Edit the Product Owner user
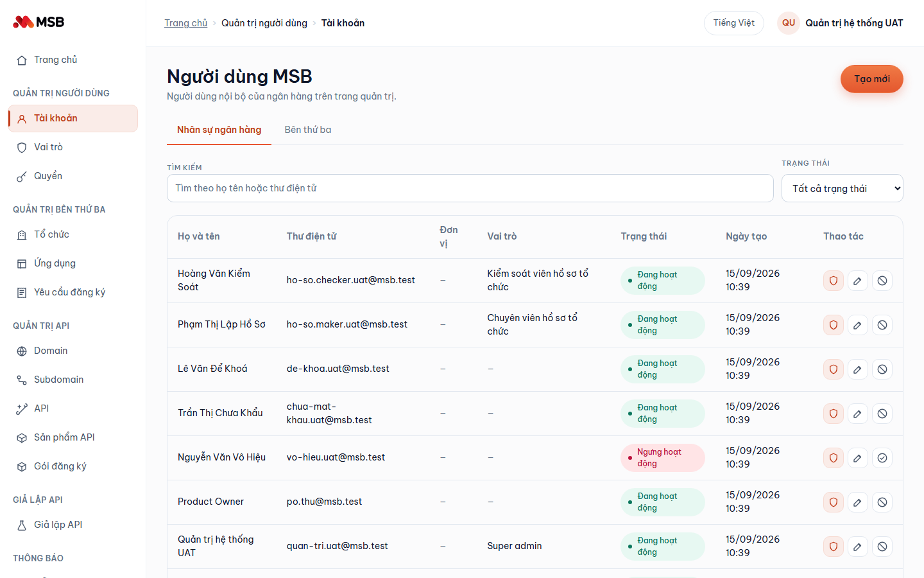The width and height of the screenshot is (924, 578). click(x=858, y=502)
